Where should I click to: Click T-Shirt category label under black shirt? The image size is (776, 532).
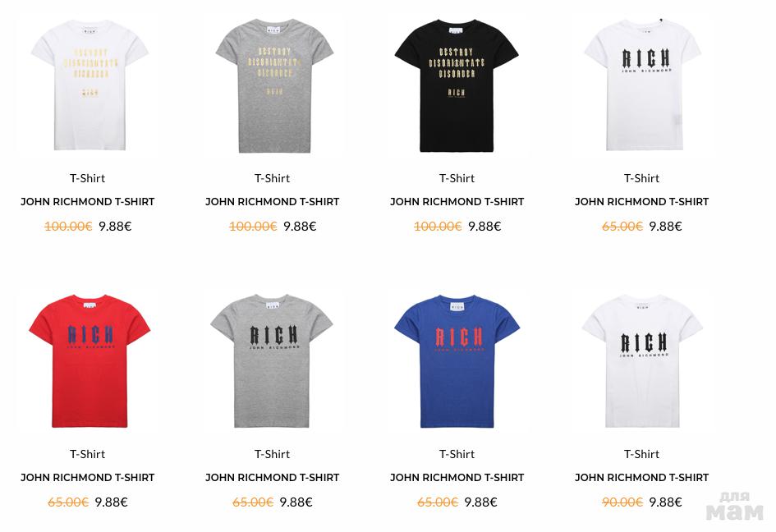457,178
